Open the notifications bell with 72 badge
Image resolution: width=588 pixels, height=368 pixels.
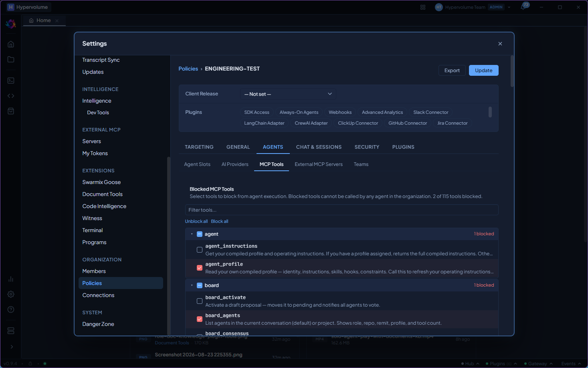(x=524, y=7)
